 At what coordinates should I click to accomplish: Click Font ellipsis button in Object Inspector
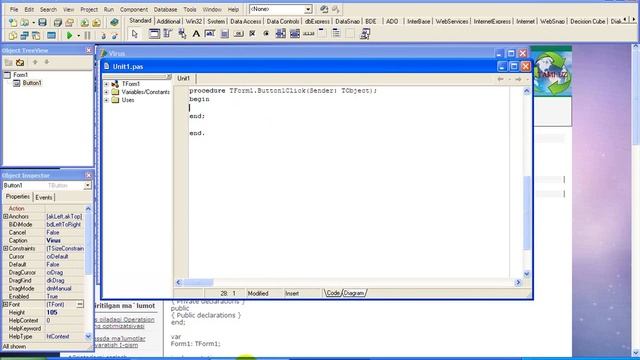coord(80,304)
